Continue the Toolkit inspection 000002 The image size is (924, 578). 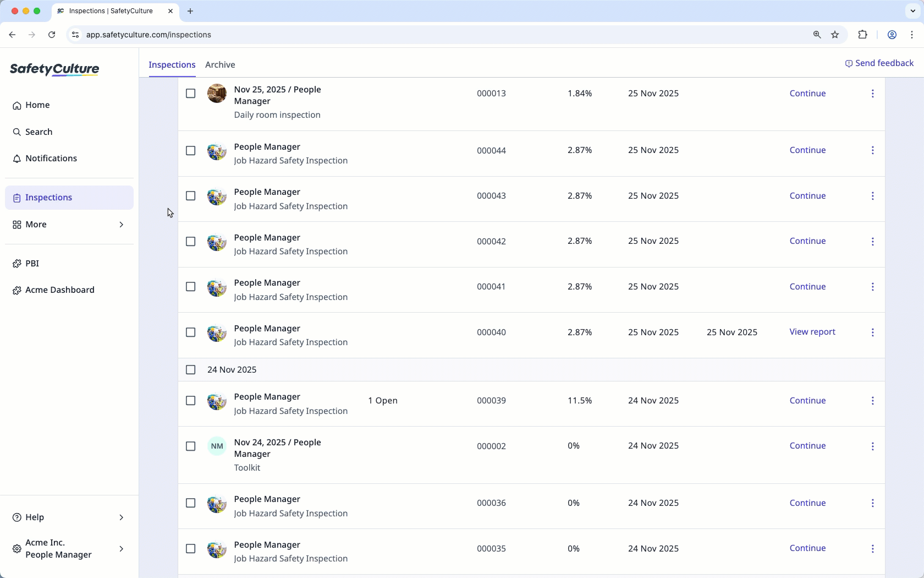coord(807,446)
